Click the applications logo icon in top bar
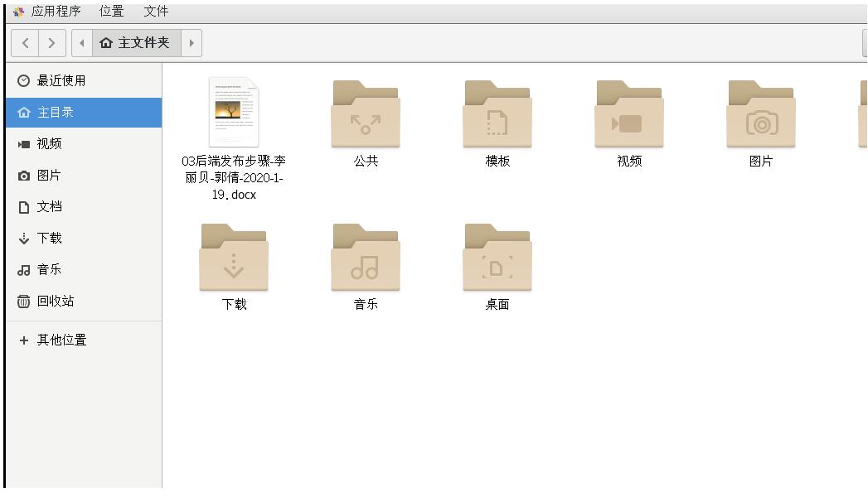 19,12
